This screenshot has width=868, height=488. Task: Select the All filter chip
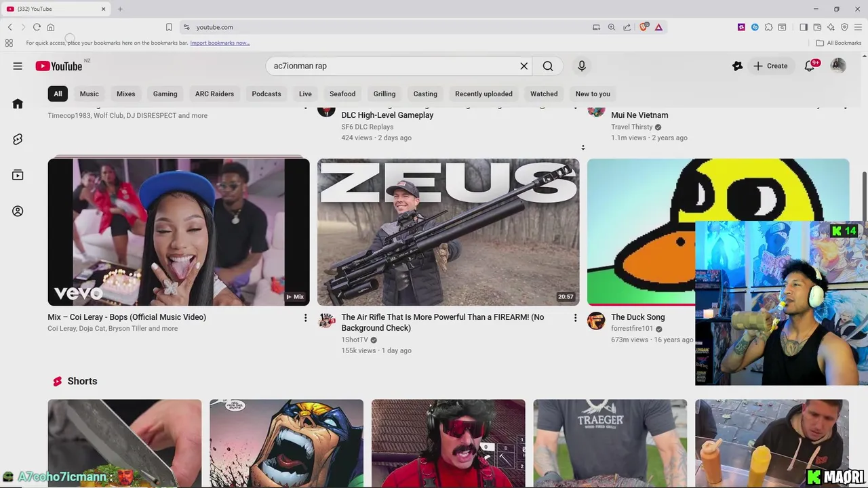[58, 94]
